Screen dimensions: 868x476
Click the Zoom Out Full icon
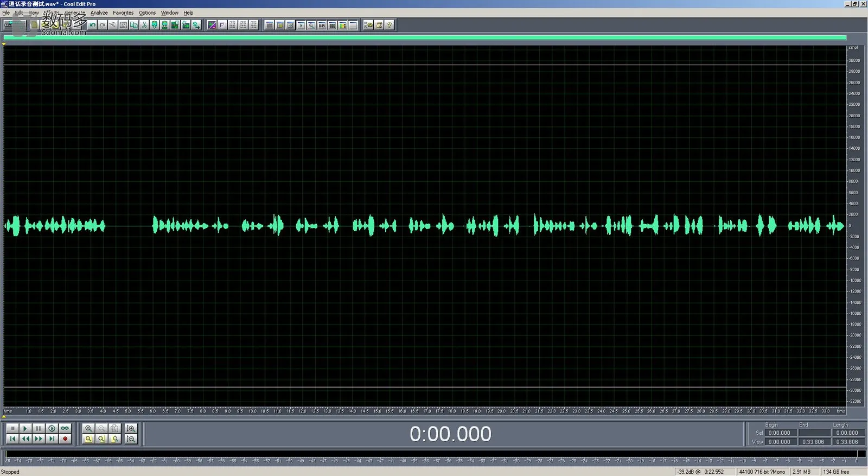114,428
